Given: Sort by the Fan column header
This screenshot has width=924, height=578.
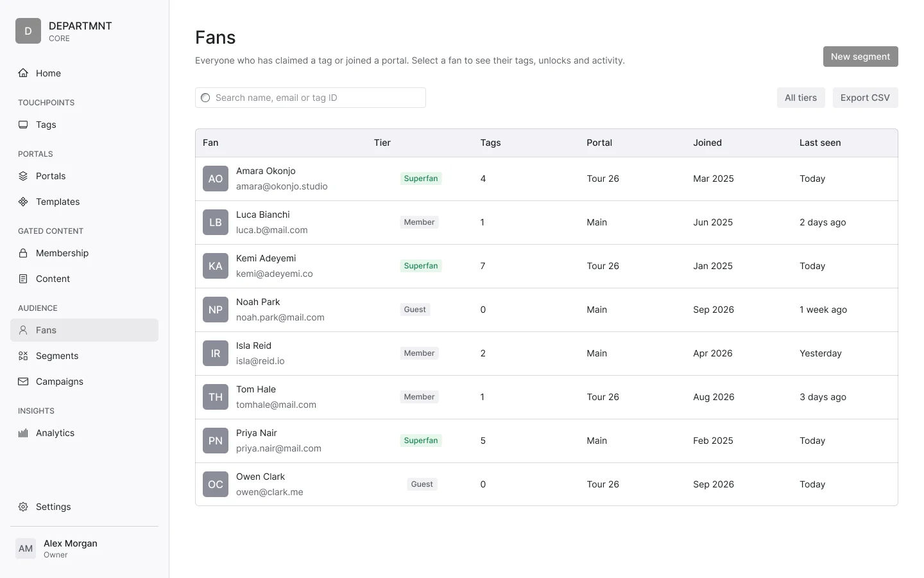Looking at the screenshot, I should tap(210, 143).
